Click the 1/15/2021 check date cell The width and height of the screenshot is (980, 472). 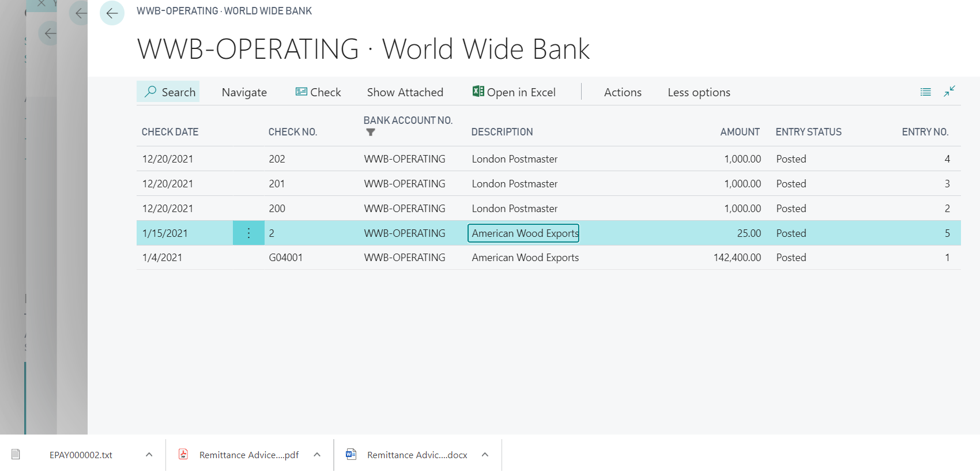[165, 233]
